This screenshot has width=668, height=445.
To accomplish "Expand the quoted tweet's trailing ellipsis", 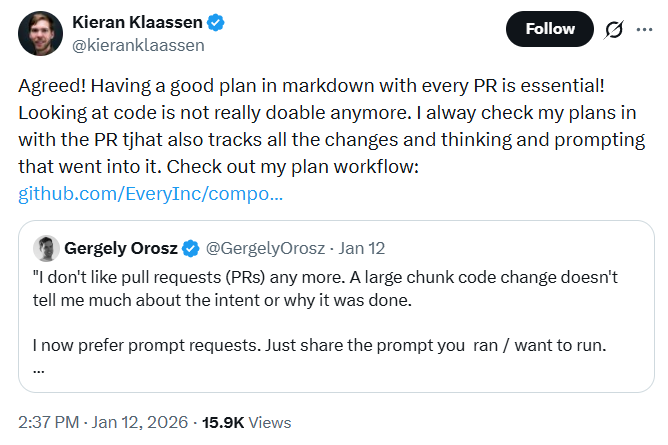I will pos(38,366).
